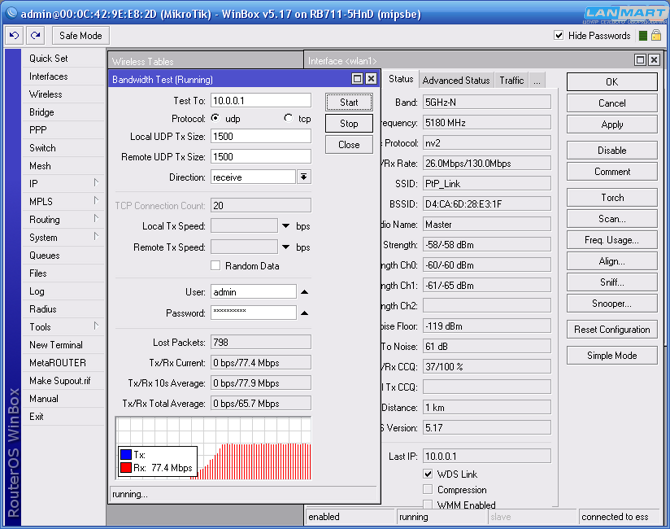The height and width of the screenshot is (529, 670).
Task: Collapse the Password field arrow
Action: [x=304, y=313]
